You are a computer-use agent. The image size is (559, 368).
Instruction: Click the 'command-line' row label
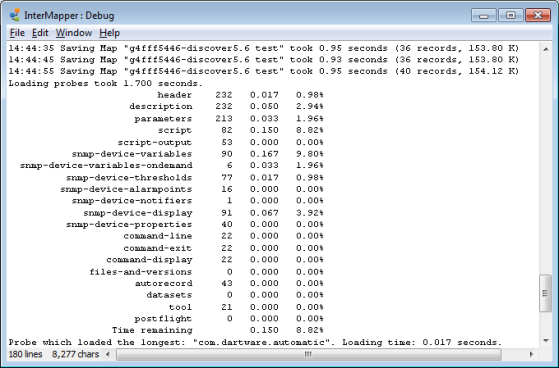(158, 236)
